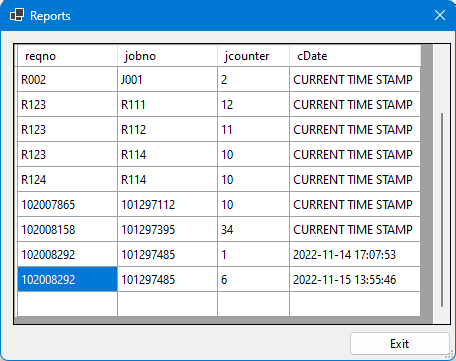Viewport: 456px width, 361px height.
Task: Sort by the cDate column header
Action: (x=355, y=56)
